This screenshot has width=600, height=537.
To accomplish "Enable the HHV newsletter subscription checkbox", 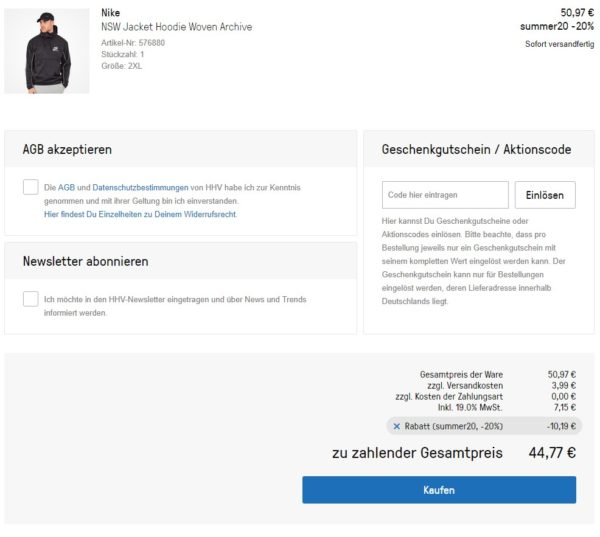I will click(x=31, y=299).
